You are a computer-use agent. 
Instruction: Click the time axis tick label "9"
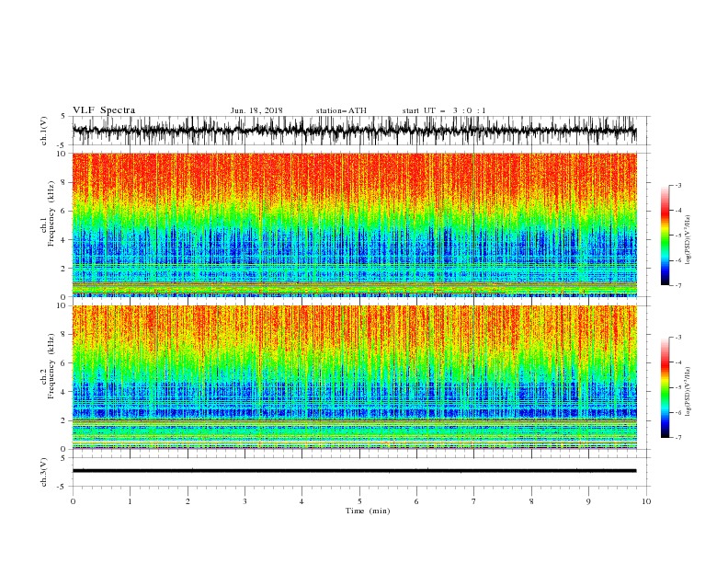588,501
